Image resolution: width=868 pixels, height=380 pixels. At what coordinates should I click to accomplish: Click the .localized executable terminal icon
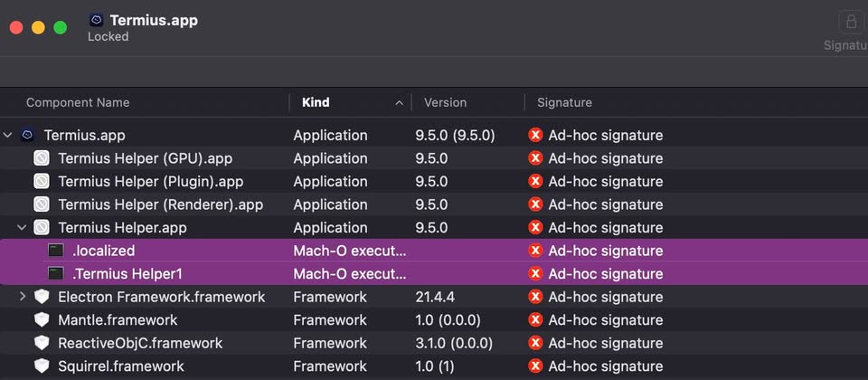56,251
